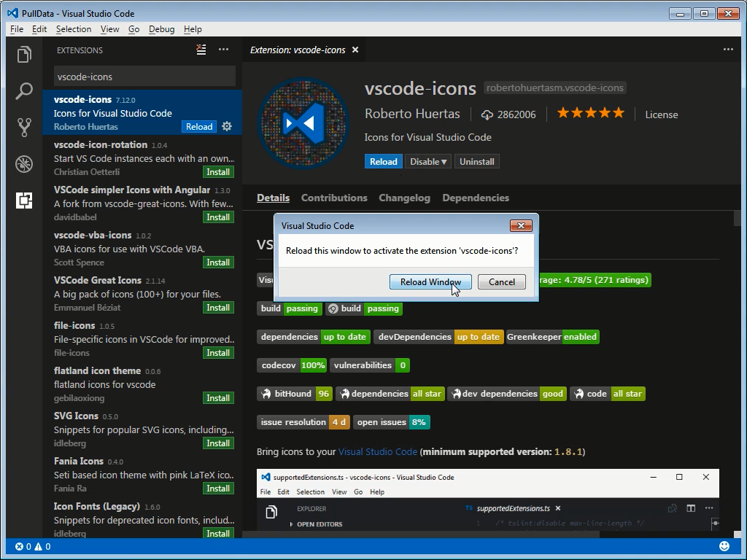Viewport: 747px width, 560px height.
Task: Clear extensions search results icon
Action: click(x=201, y=50)
